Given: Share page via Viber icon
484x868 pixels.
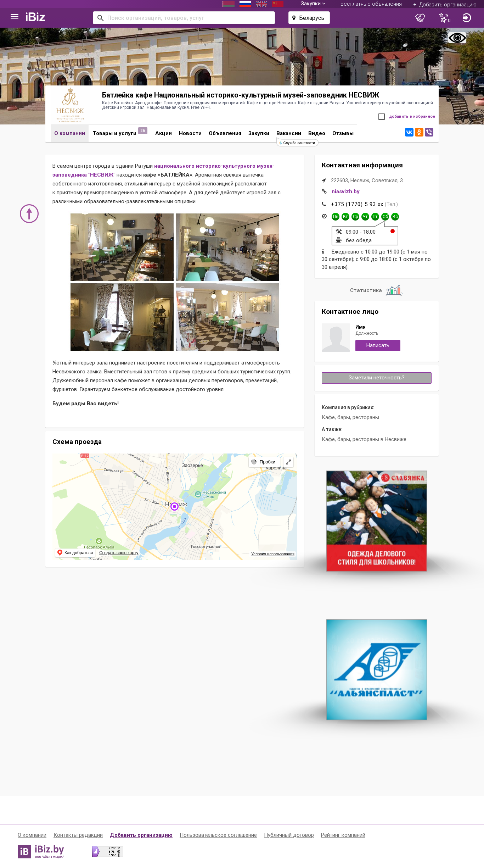Looking at the screenshot, I should point(429,132).
